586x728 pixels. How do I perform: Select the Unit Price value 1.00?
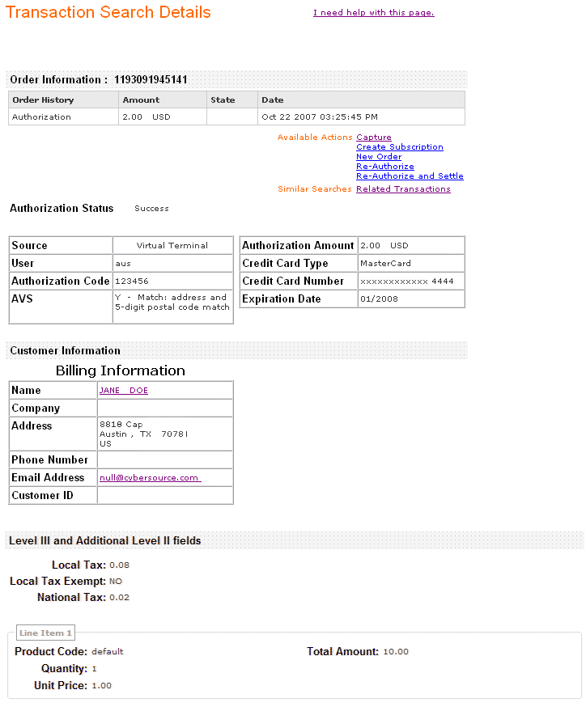pos(102,686)
